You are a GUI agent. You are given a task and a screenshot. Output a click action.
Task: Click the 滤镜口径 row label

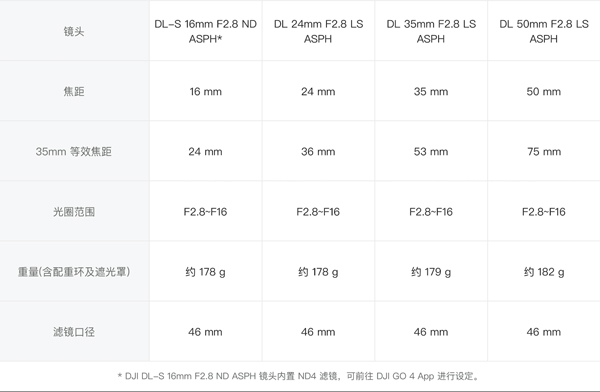pos(74,332)
